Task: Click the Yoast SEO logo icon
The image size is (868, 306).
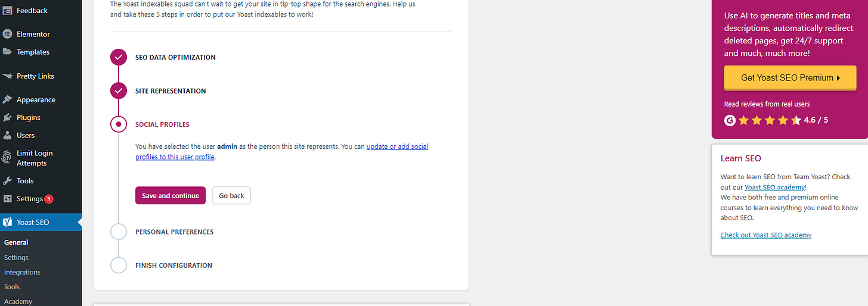Action: (x=7, y=222)
